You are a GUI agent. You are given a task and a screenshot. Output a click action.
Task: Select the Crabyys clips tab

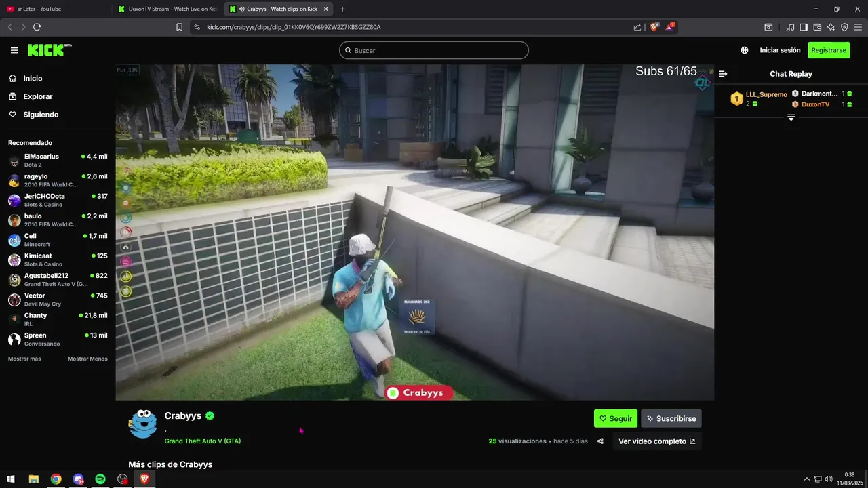coord(279,9)
